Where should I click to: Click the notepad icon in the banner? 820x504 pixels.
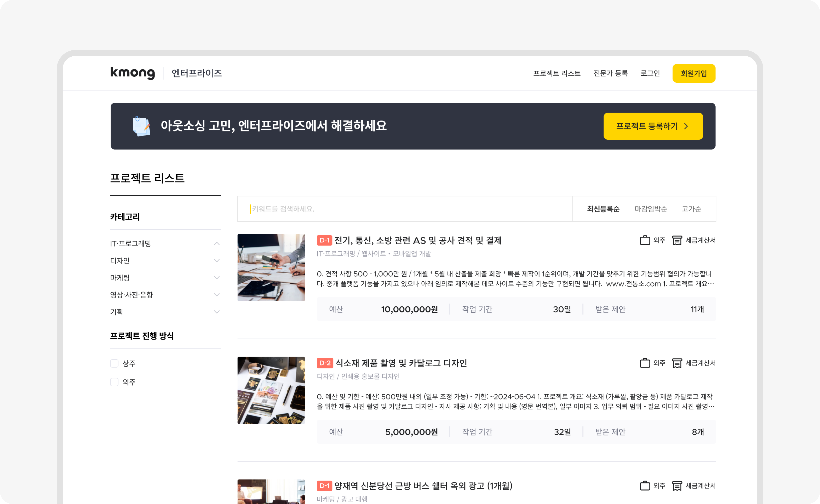[x=141, y=126]
